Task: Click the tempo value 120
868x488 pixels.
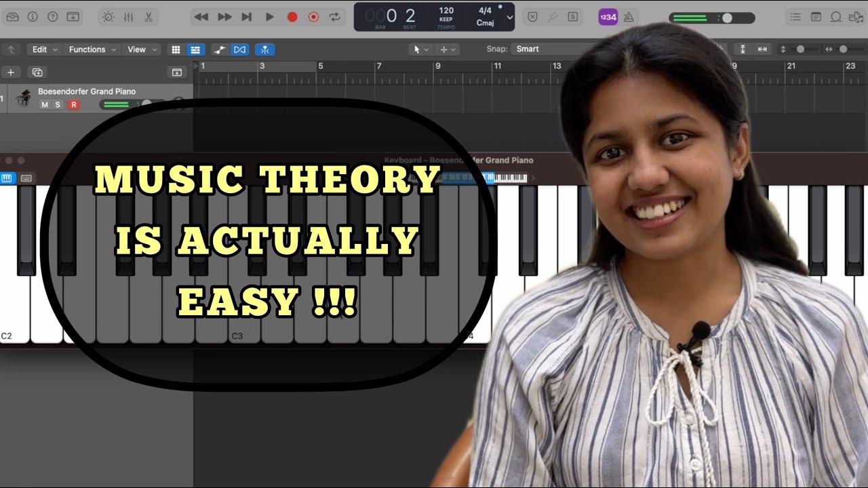Action: [446, 11]
